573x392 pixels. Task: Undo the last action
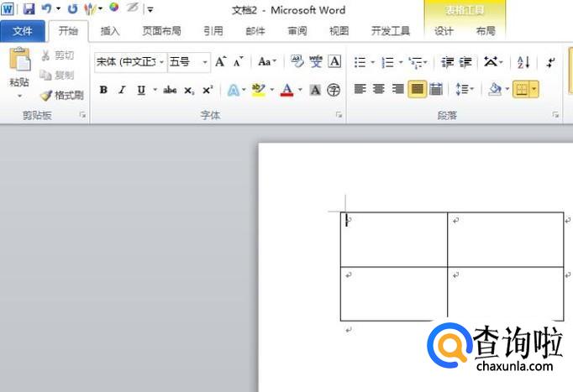pos(47,8)
